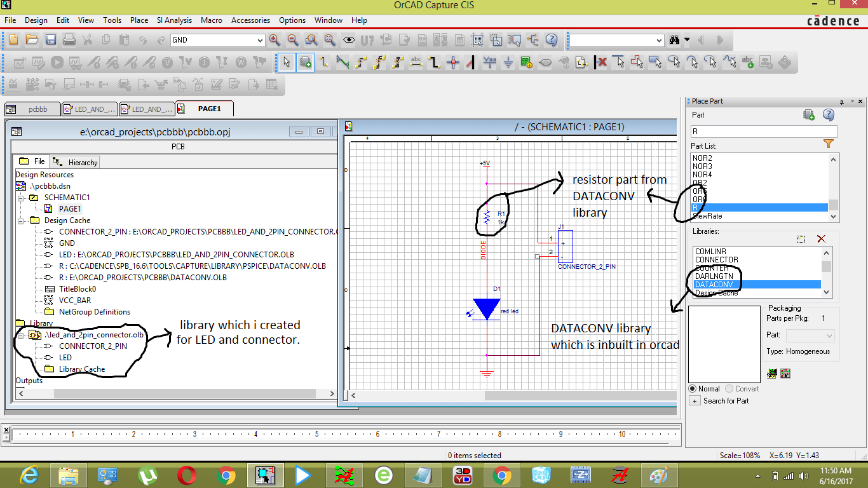868x488 pixels.
Task: Click the Place Part tool icon
Action: point(306,63)
